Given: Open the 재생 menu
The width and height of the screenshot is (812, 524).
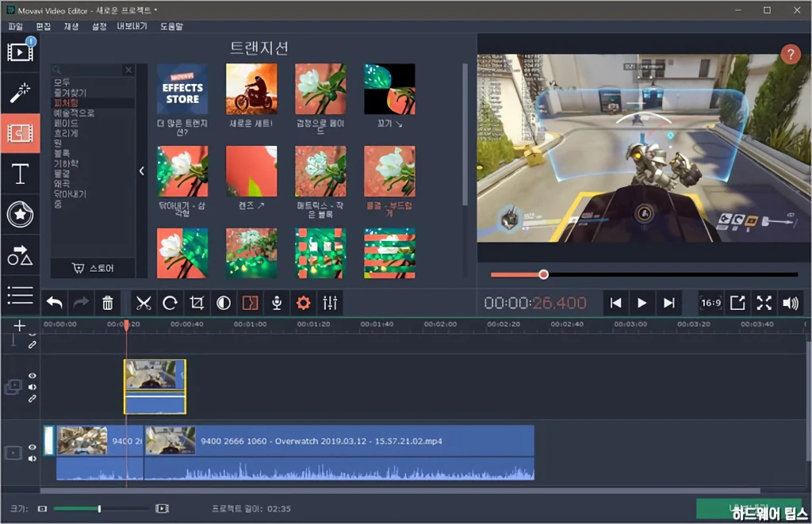Looking at the screenshot, I should pyautogui.click(x=71, y=26).
